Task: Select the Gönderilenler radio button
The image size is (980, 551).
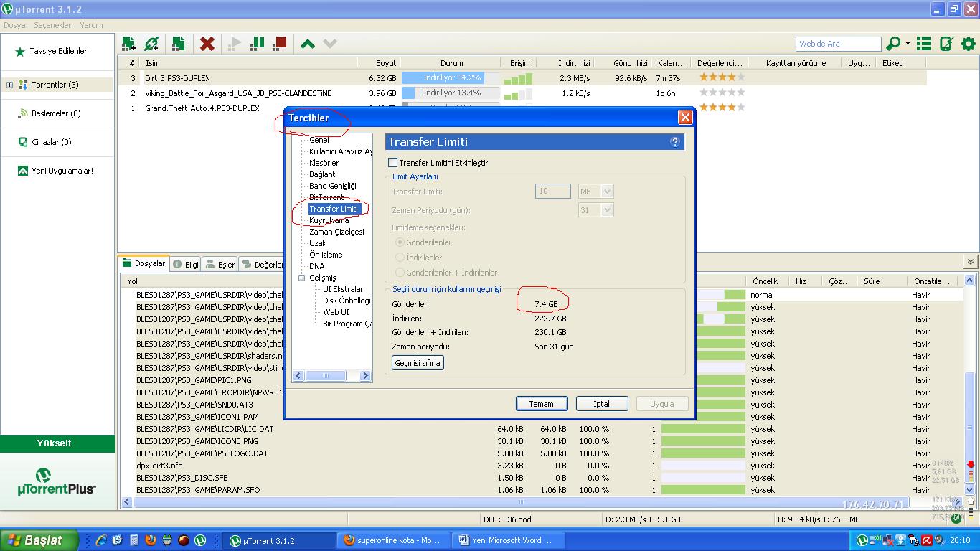Action: click(400, 242)
